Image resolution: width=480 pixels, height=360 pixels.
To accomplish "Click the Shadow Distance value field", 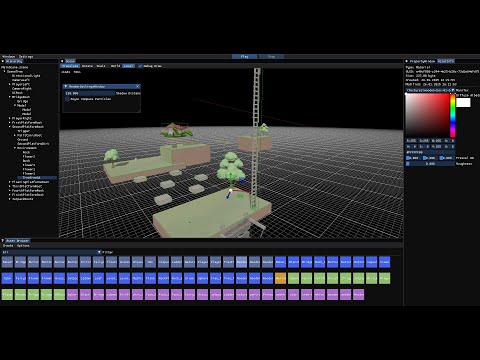I will 89,93.
